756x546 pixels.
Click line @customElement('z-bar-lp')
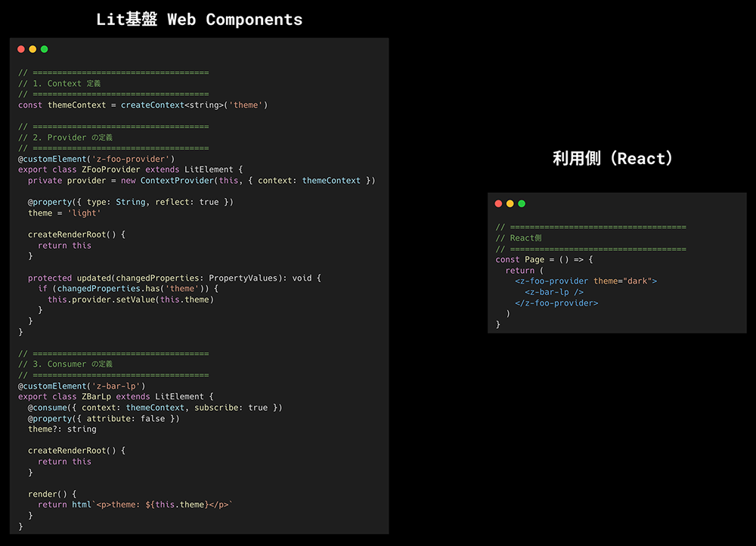coord(82,386)
